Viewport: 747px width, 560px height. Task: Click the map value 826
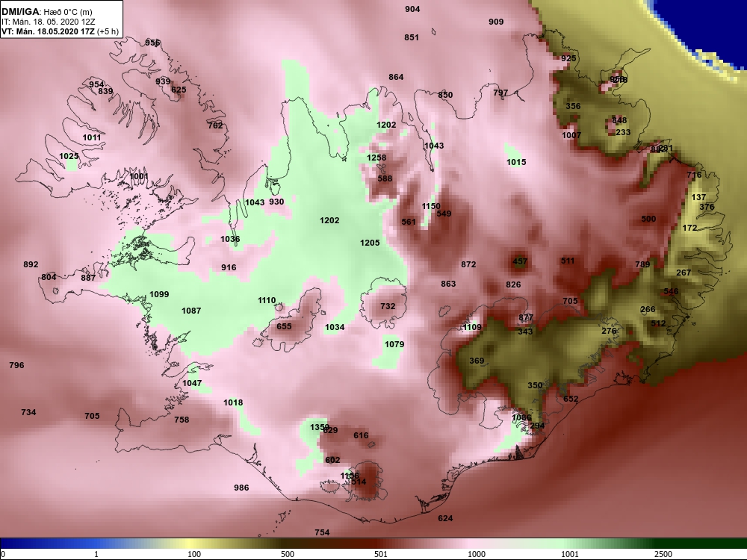tap(513, 284)
